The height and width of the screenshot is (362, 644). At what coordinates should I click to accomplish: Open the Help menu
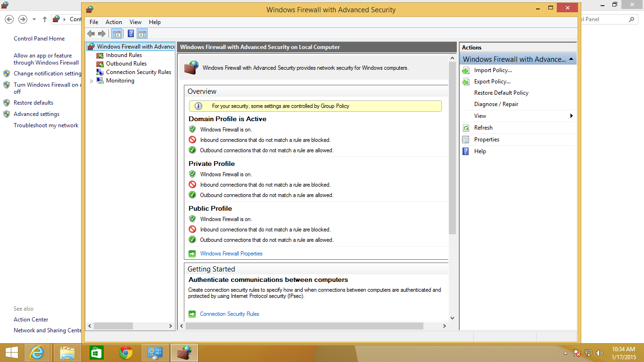[x=155, y=22]
